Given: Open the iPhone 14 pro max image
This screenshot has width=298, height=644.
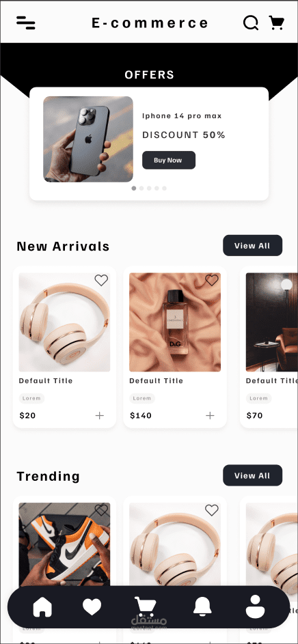Looking at the screenshot, I should click(x=88, y=139).
